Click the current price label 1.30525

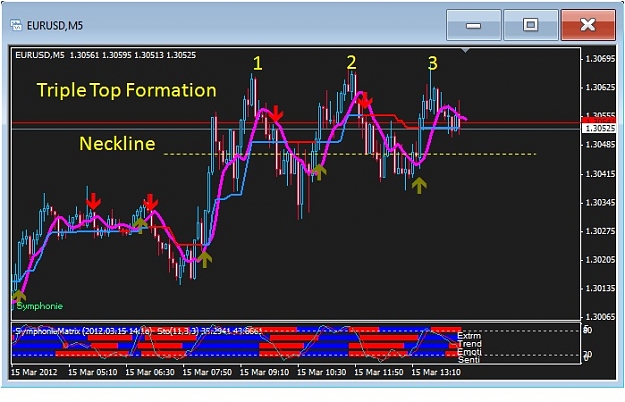[x=599, y=128]
